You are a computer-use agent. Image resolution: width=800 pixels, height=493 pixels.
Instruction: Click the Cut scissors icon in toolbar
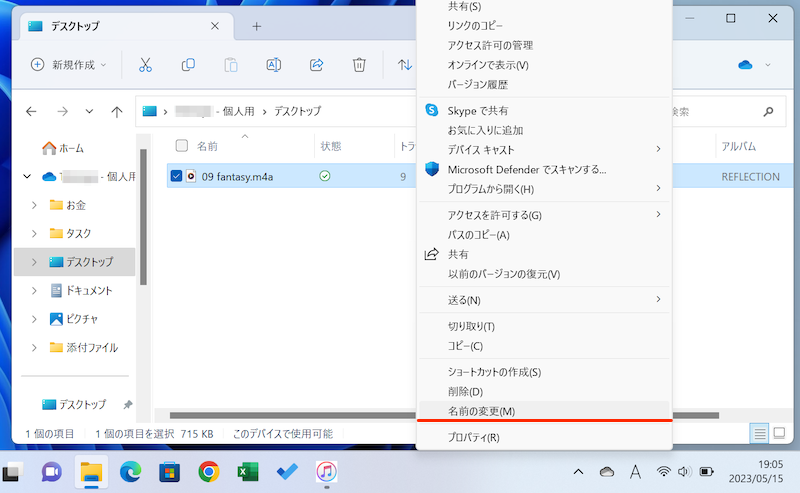(x=145, y=65)
